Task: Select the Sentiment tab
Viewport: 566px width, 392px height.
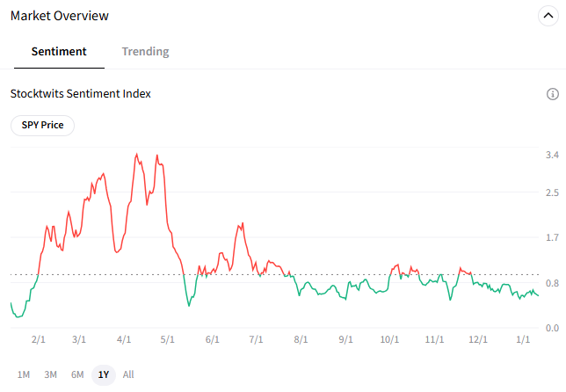Action: (59, 51)
